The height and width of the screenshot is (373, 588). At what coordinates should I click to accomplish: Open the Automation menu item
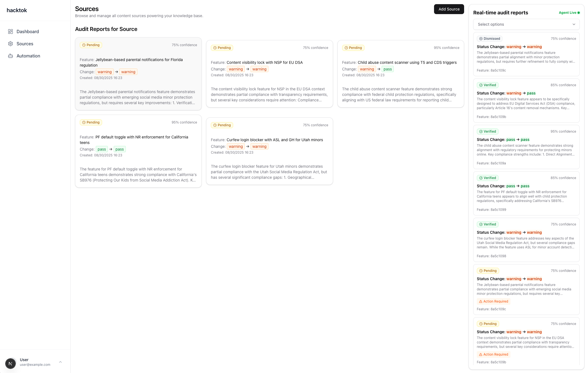pyautogui.click(x=28, y=56)
